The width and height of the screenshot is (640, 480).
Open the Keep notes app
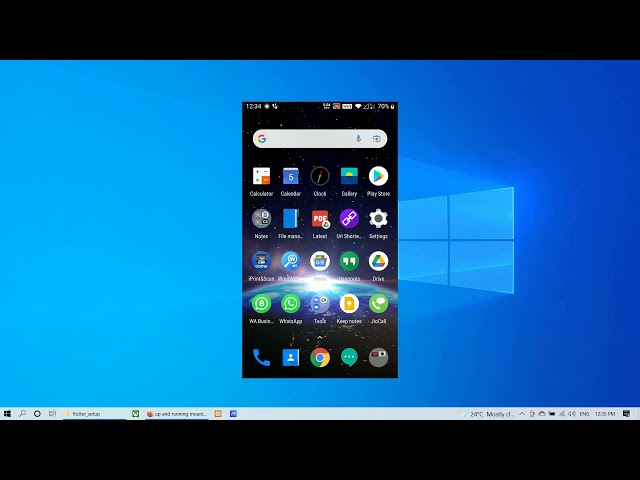click(x=349, y=304)
